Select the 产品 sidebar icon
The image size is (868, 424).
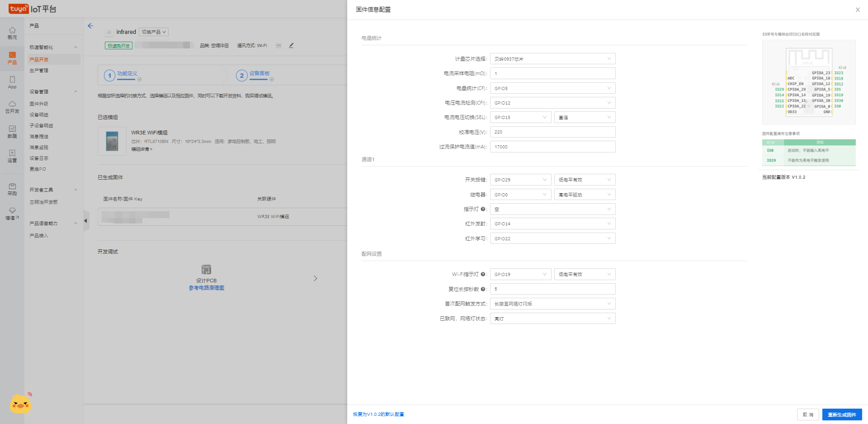pyautogui.click(x=12, y=58)
